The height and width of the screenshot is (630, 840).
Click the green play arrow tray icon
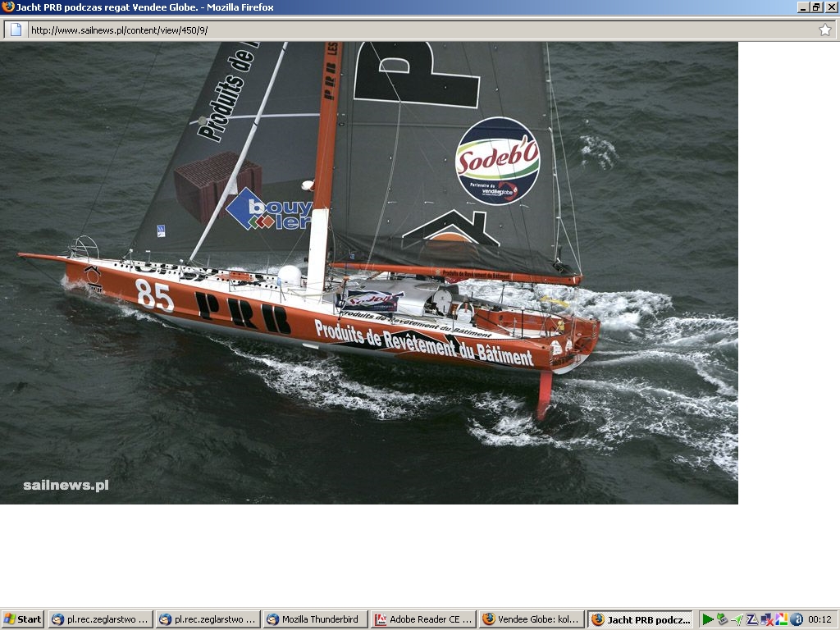[708, 619]
